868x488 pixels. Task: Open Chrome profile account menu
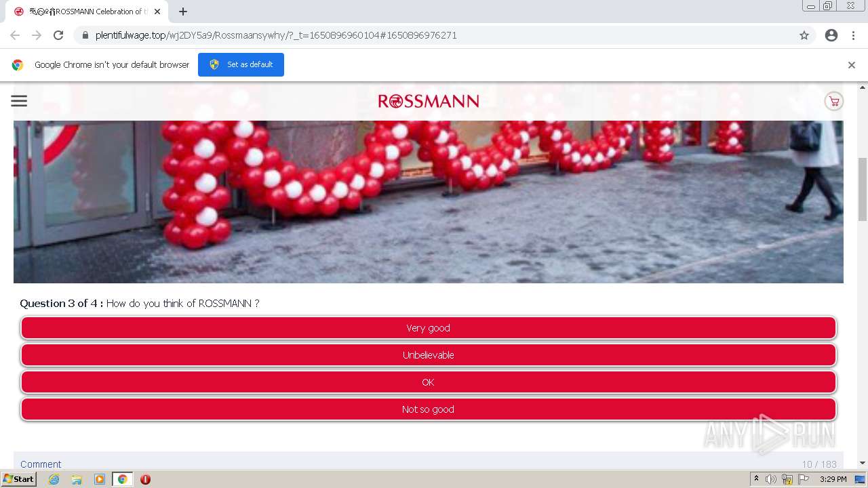[x=831, y=35]
